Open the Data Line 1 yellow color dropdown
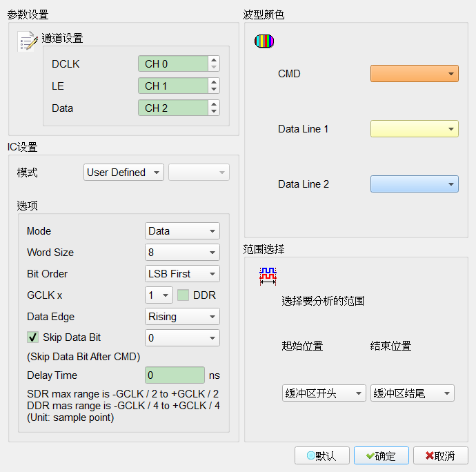Image resolution: width=476 pixels, height=472 pixels. 415,129
